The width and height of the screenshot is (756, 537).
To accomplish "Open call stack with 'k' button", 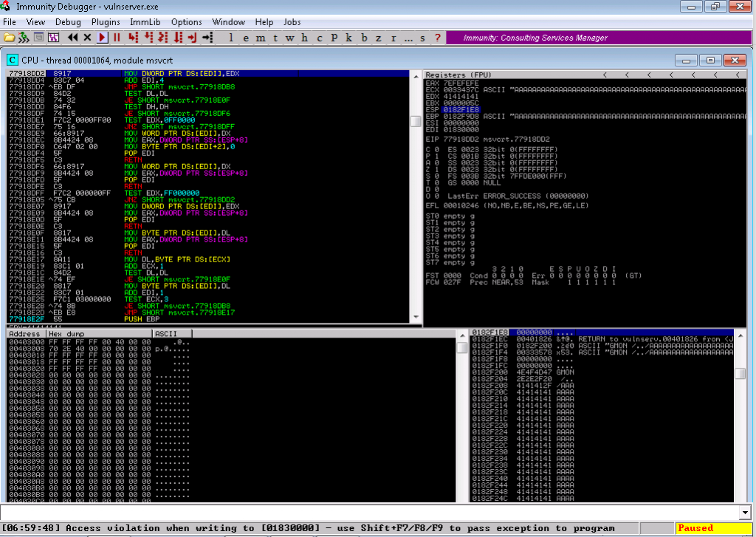I will [x=348, y=38].
